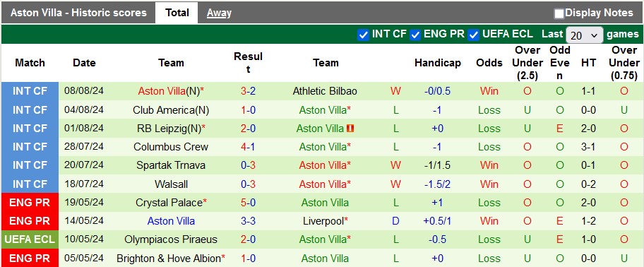Open Olympiacos Piraeus team link
This screenshot has width=644, height=267.
point(171,239)
